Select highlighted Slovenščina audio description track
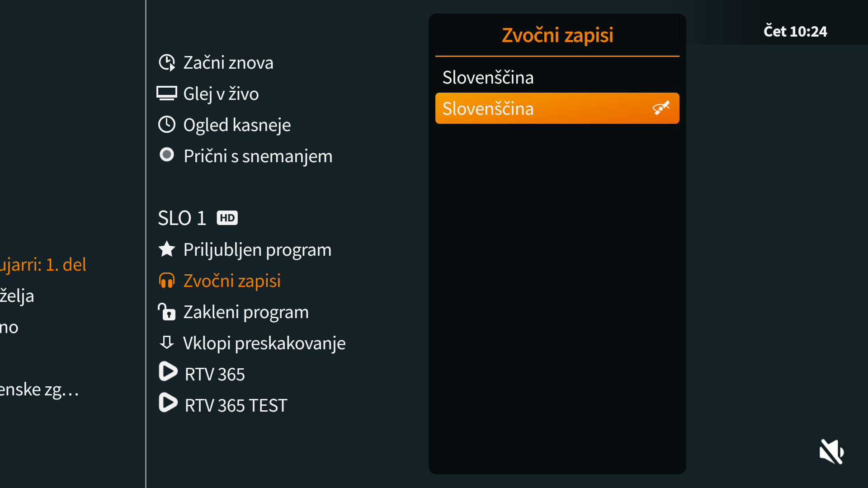868x488 pixels. click(557, 108)
